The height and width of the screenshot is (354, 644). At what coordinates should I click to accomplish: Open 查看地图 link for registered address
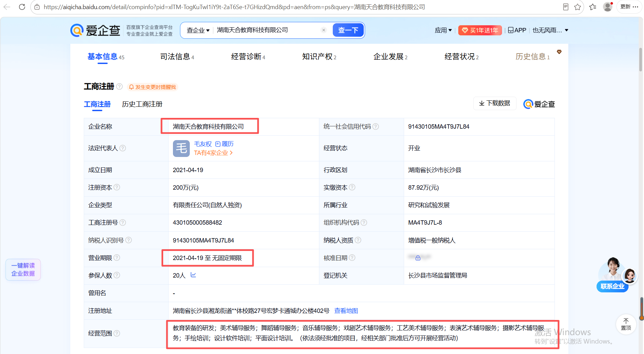coord(346,311)
